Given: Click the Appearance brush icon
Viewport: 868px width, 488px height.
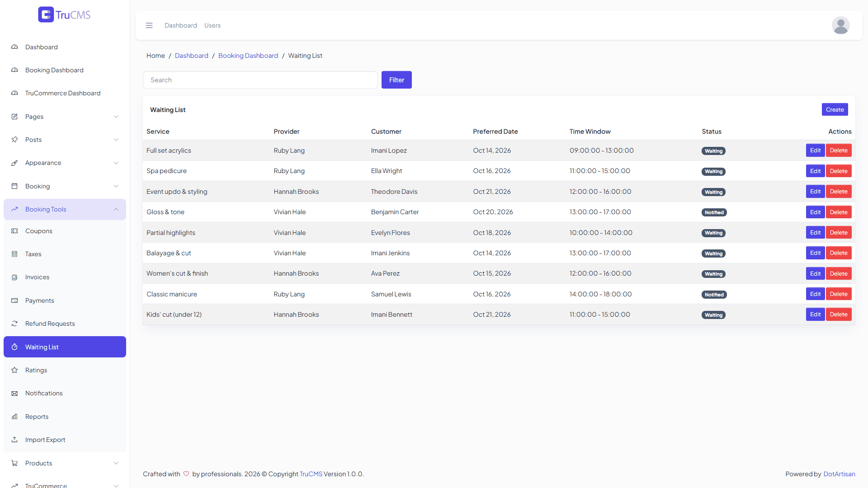Looking at the screenshot, I should [x=14, y=163].
